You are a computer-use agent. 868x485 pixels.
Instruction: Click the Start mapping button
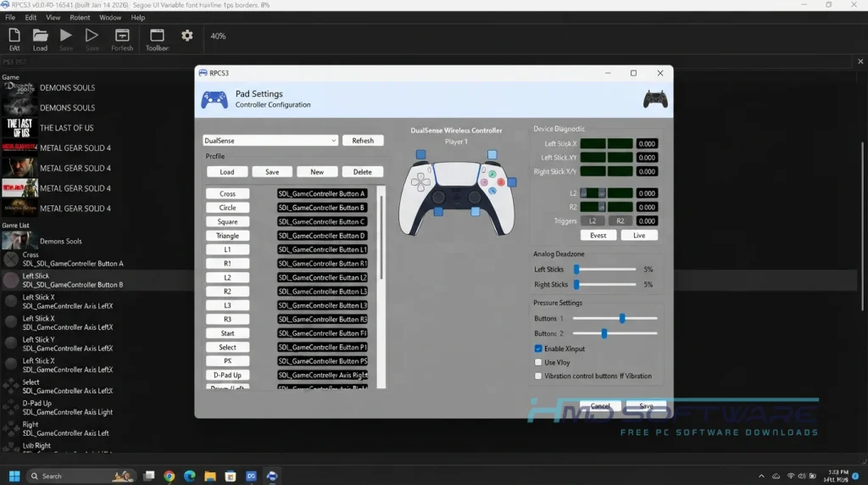pyautogui.click(x=227, y=333)
